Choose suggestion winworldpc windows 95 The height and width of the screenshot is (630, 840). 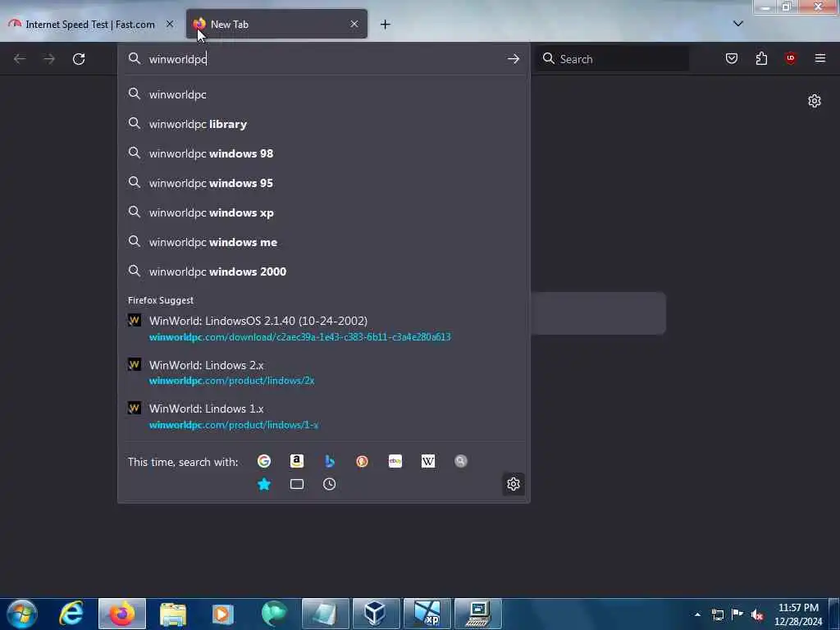(324, 183)
